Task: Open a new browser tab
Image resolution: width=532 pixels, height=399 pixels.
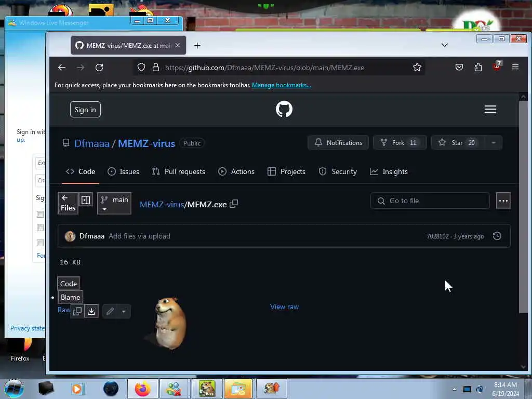Action: tap(197, 46)
